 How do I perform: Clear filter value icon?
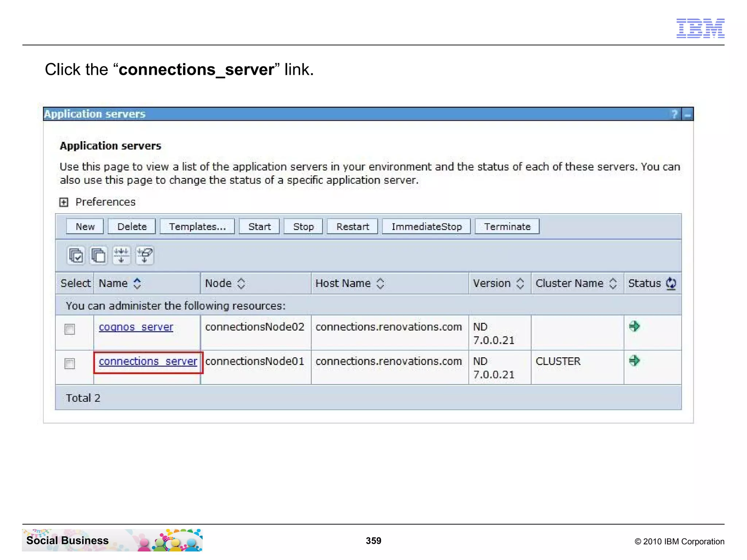(144, 255)
